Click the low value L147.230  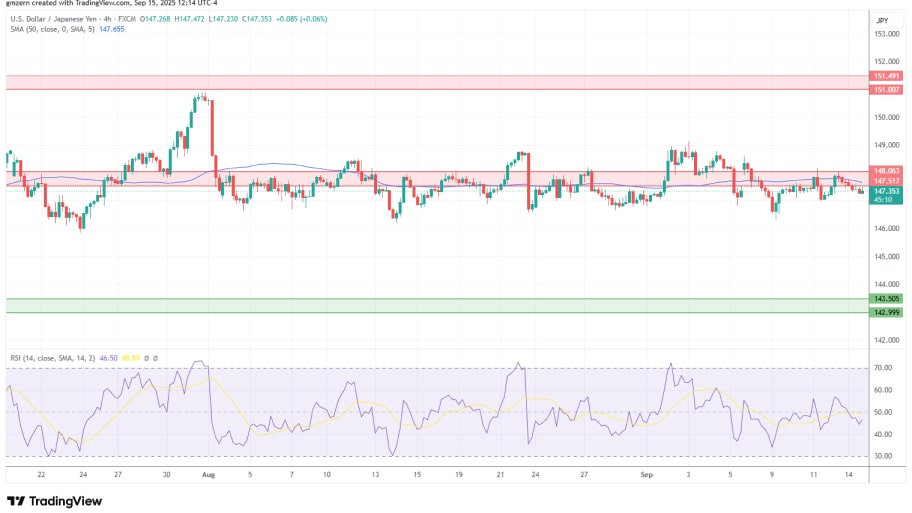223,19
